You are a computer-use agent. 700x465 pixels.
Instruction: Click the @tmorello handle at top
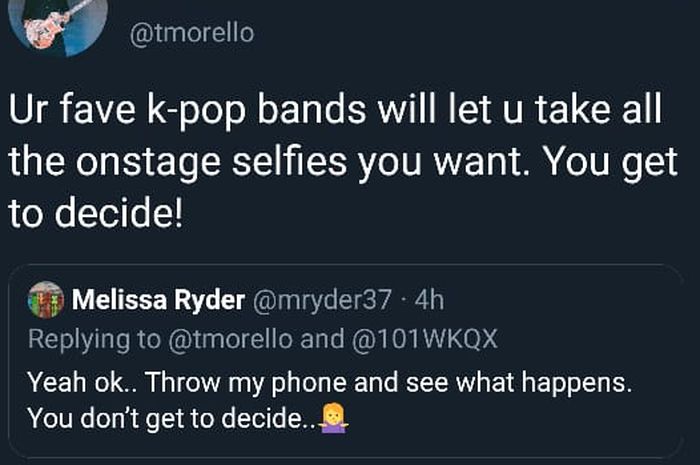click(192, 34)
